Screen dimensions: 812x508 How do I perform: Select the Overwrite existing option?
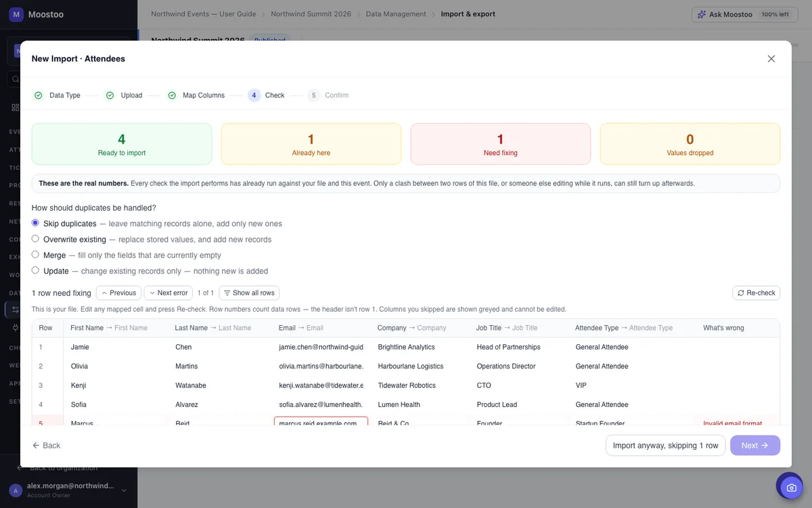[35, 238]
